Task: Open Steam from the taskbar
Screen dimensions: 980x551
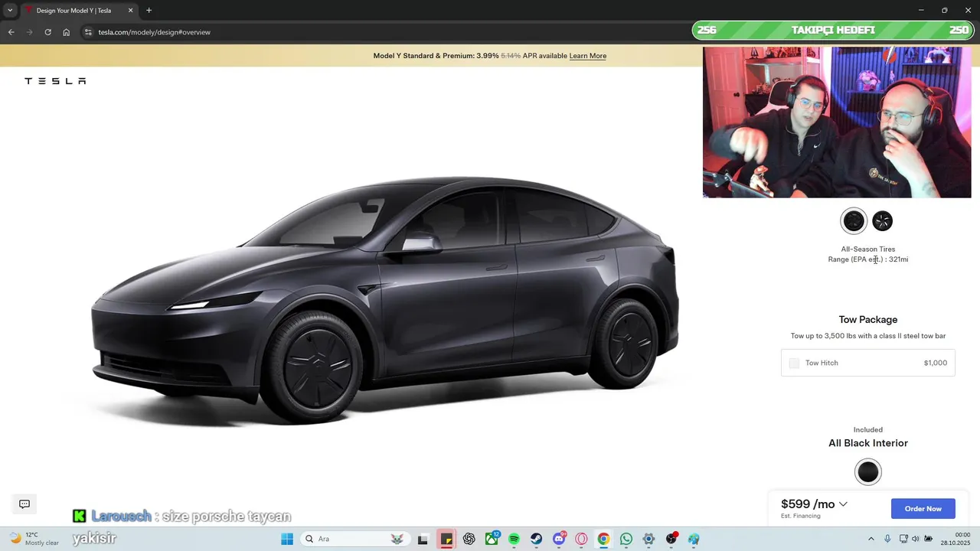Action: pyautogui.click(x=536, y=539)
